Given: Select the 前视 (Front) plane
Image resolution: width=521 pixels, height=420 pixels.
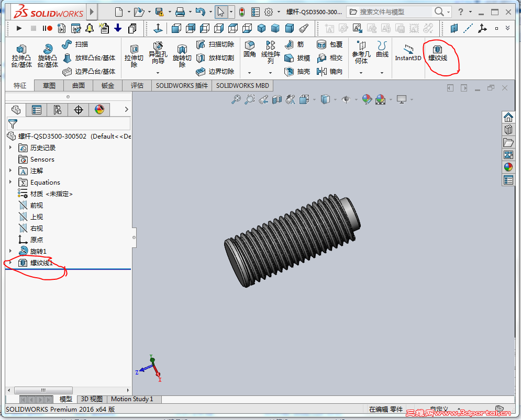Looking at the screenshot, I should pos(30,205).
